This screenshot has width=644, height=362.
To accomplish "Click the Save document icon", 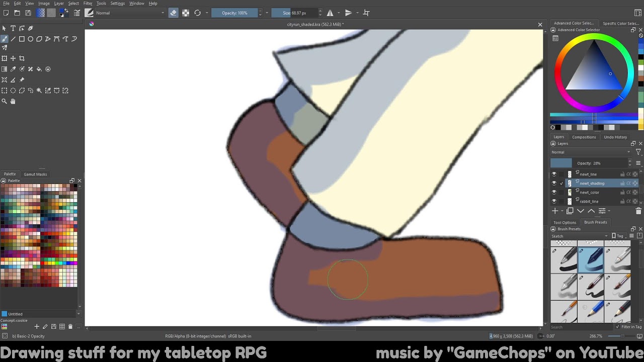I will (28, 13).
